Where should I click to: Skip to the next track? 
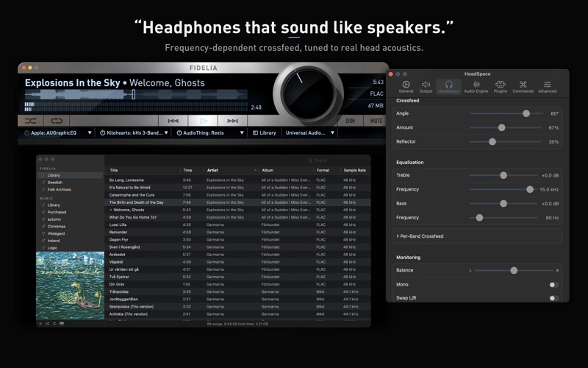(x=232, y=121)
